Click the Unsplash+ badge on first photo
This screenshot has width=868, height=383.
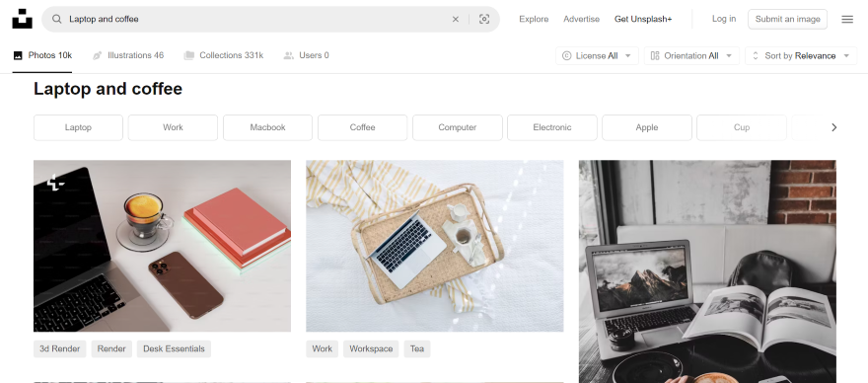point(55,183)
